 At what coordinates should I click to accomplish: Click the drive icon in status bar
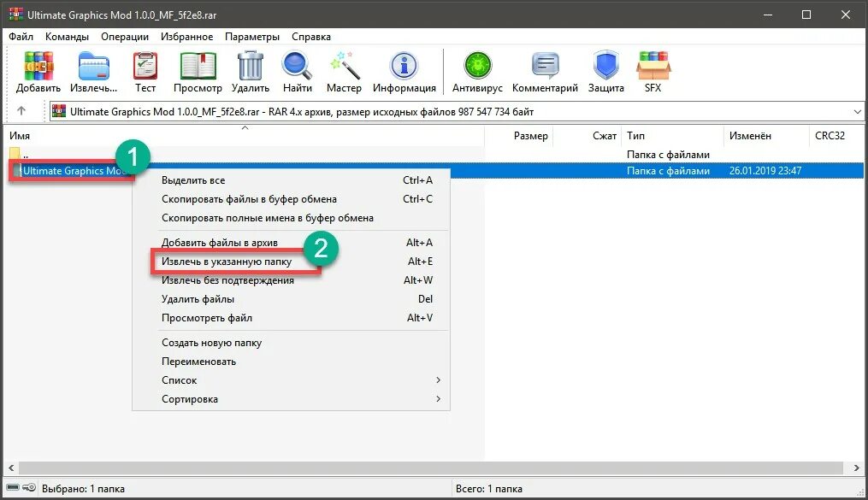pyautogui.click(x=13, y=488)
